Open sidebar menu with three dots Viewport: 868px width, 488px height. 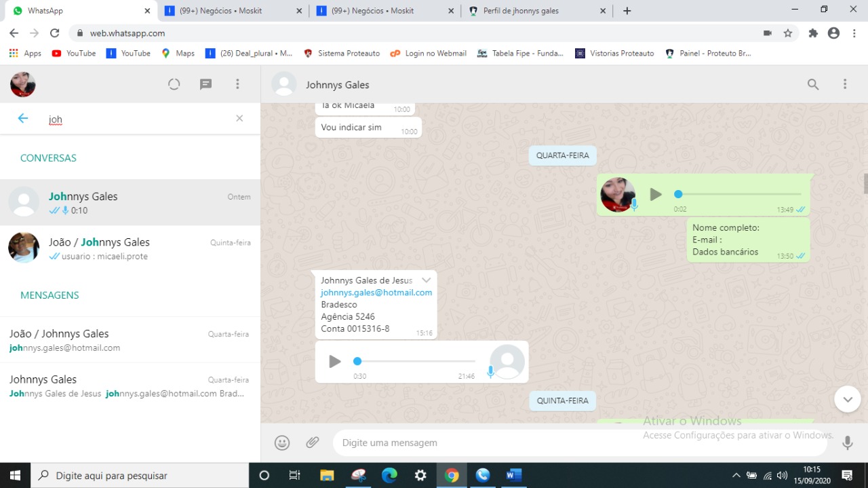(237, 84)
